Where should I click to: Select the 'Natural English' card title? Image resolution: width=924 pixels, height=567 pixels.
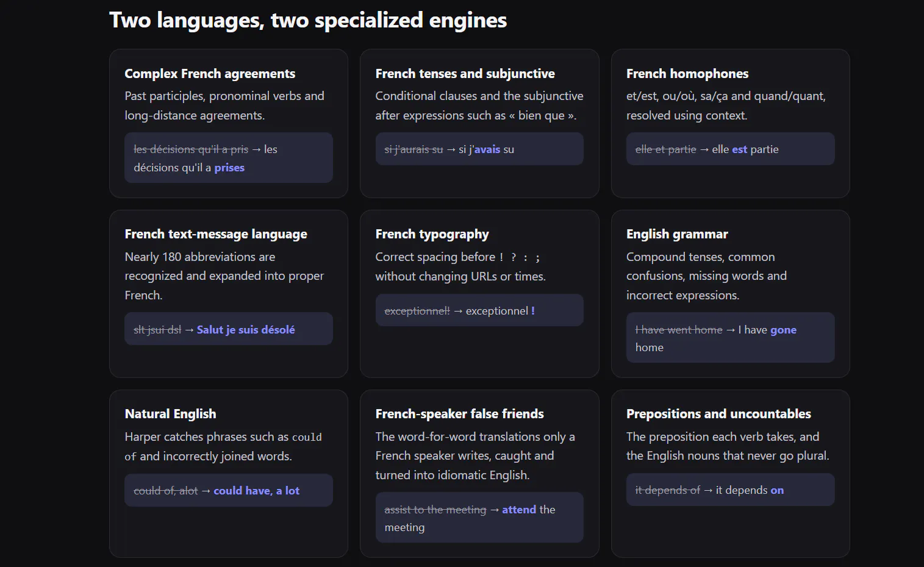170,414
